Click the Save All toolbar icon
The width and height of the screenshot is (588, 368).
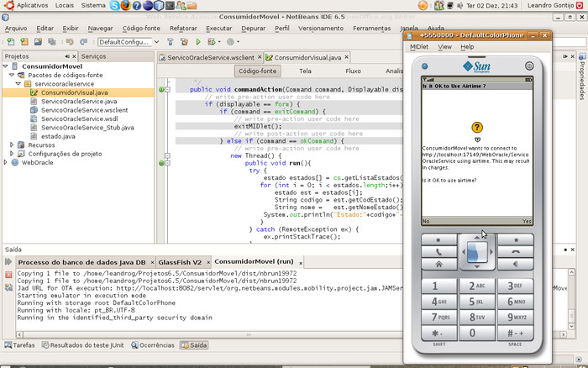[x=52, y=42]
